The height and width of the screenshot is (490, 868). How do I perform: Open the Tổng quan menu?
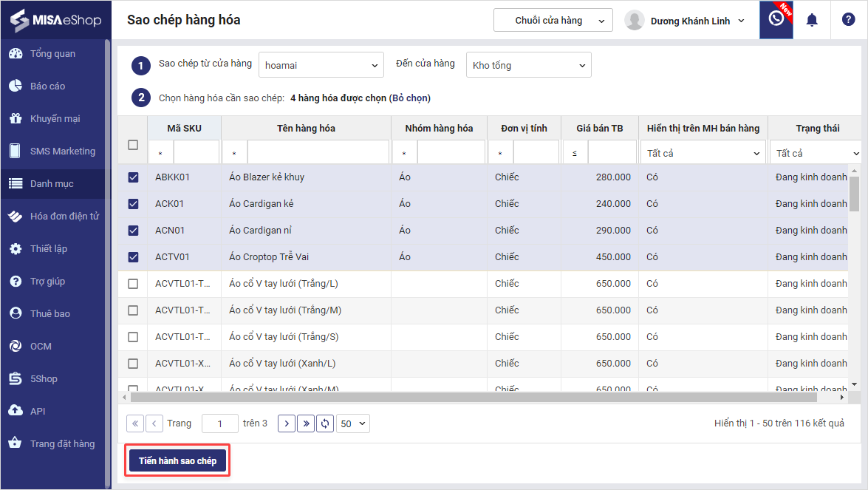(52, 54)
